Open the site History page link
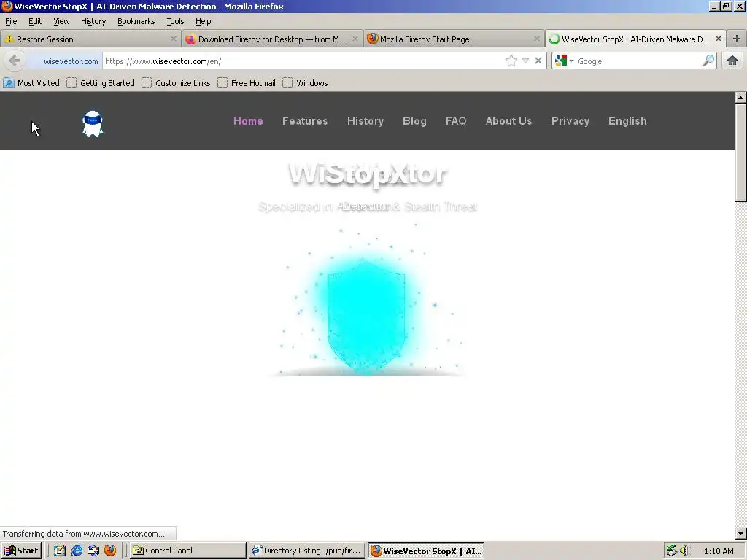This screenshot has height=560, width=747. coord(365,121)
